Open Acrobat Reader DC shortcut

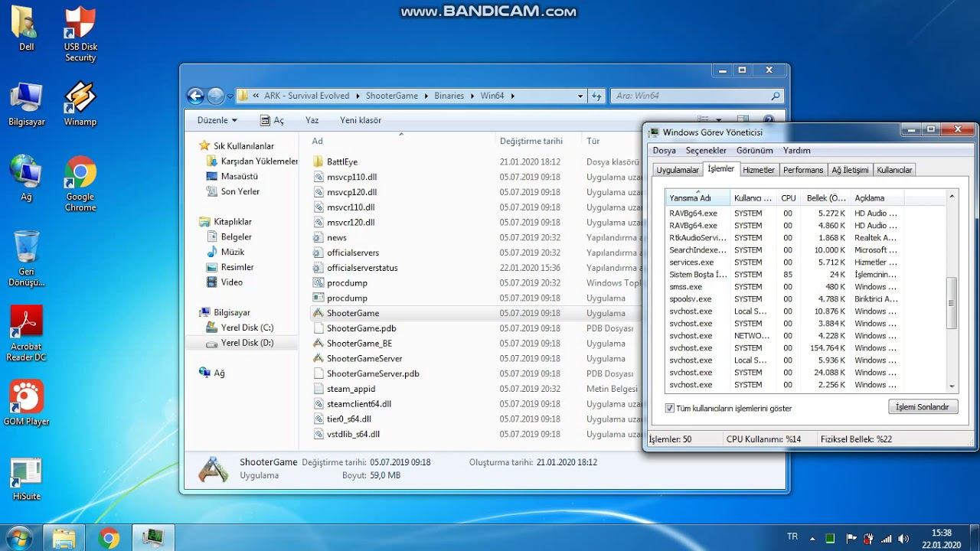click(x=26, y=323)
